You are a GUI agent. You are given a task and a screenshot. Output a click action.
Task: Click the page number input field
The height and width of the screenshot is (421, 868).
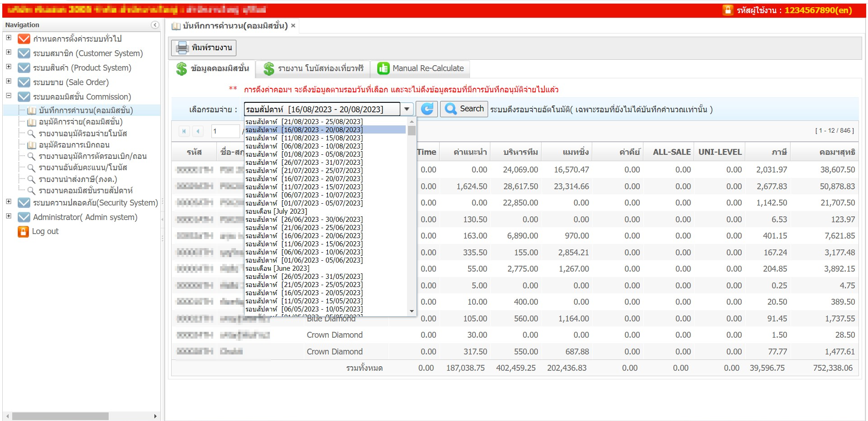225,131
